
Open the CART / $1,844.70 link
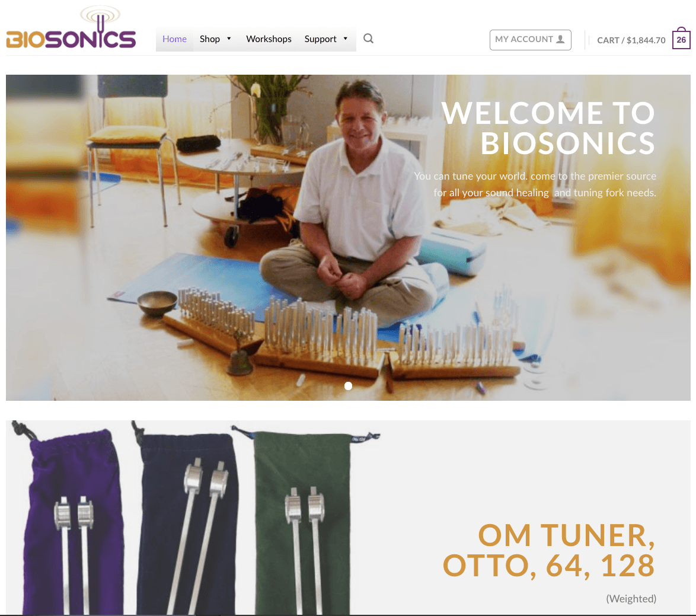click(631, 40)
